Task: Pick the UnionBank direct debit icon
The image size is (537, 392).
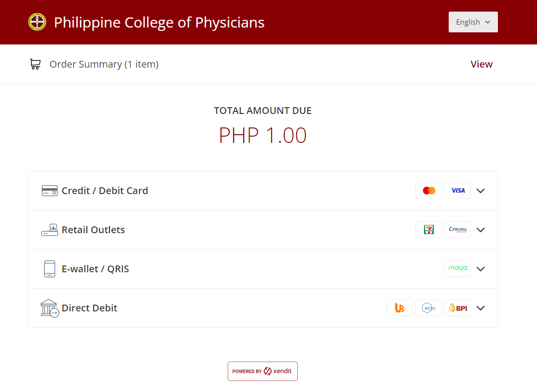Action: point(399,308)
